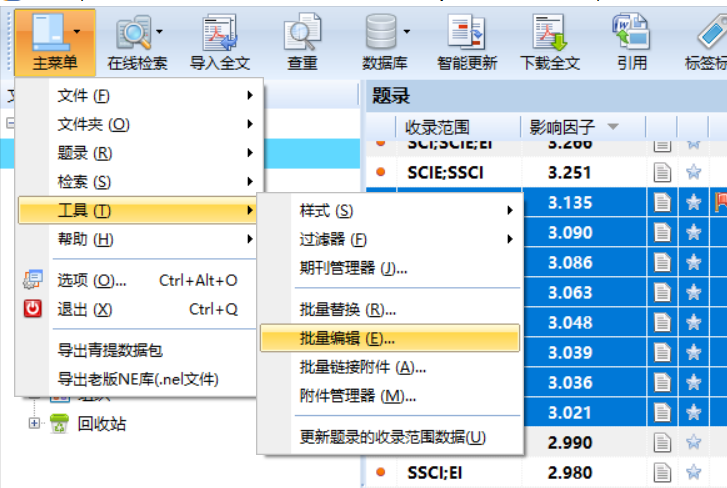727x488 pixels.
Task: Select the 回收站 recycle bin folder
Action: pos(102,424)
